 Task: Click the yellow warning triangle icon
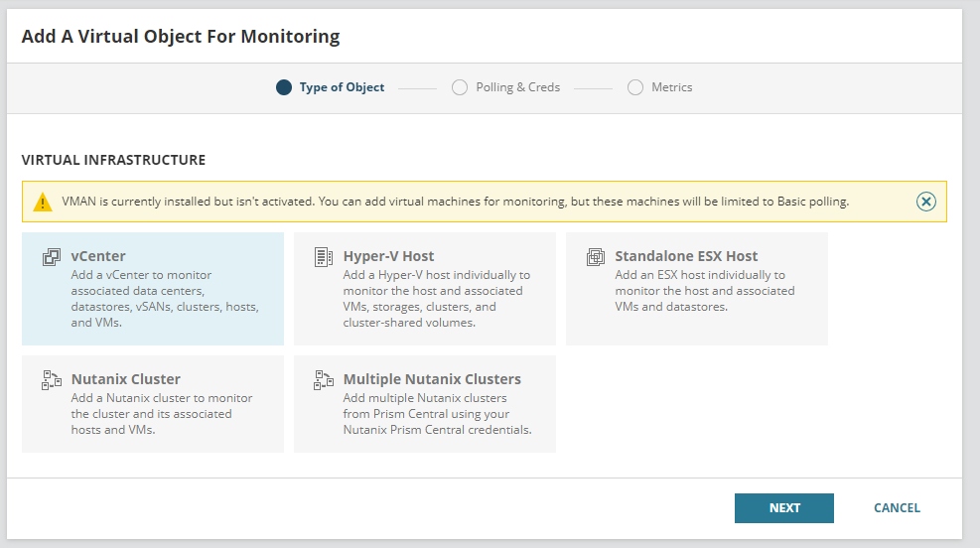(43, 202)
